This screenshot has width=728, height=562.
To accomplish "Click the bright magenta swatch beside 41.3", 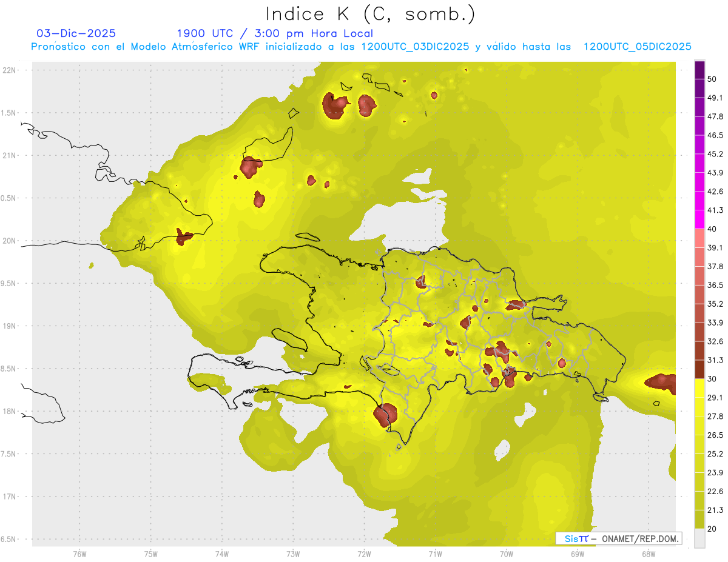I will click(x=699, y=219).
